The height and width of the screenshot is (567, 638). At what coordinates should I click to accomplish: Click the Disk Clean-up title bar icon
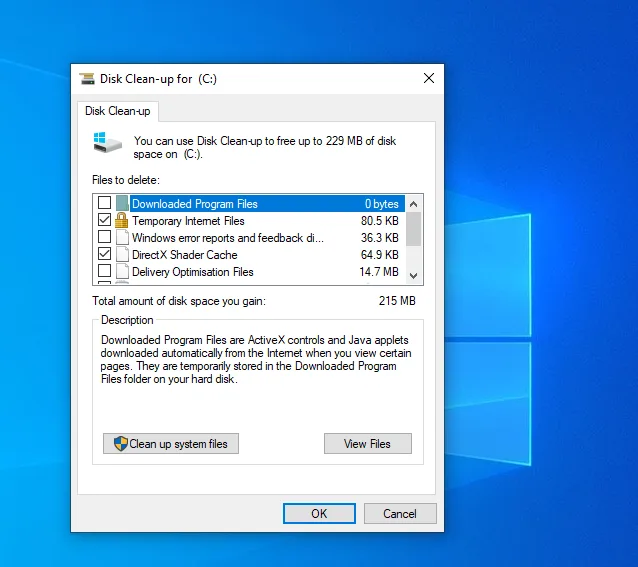tap(87, 78)
